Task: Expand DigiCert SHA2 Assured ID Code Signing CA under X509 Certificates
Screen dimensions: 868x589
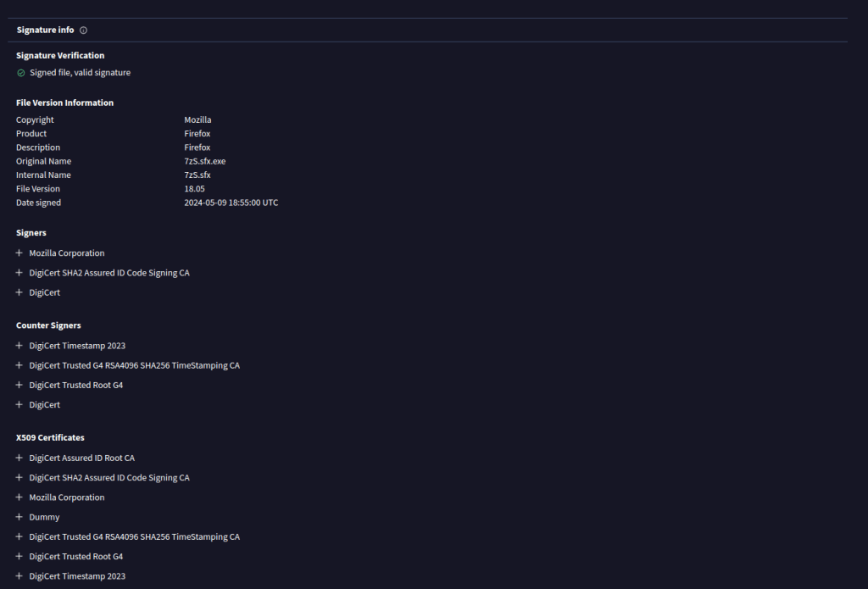Action: tap(19, 478)
